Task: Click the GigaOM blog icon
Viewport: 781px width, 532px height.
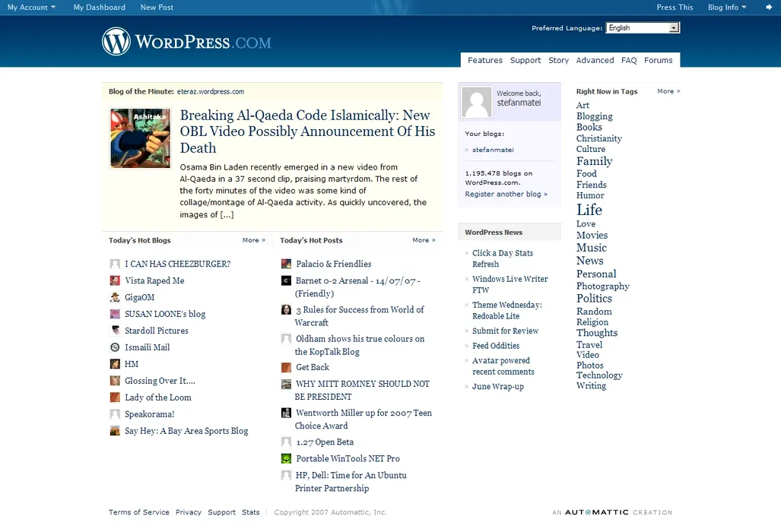Action: click(x=115, y=297)
